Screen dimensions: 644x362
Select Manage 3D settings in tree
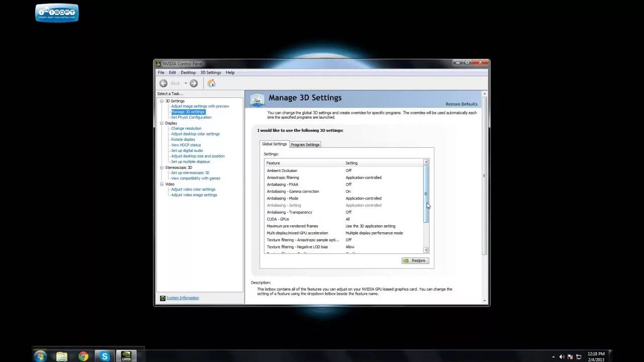point(188,112)
